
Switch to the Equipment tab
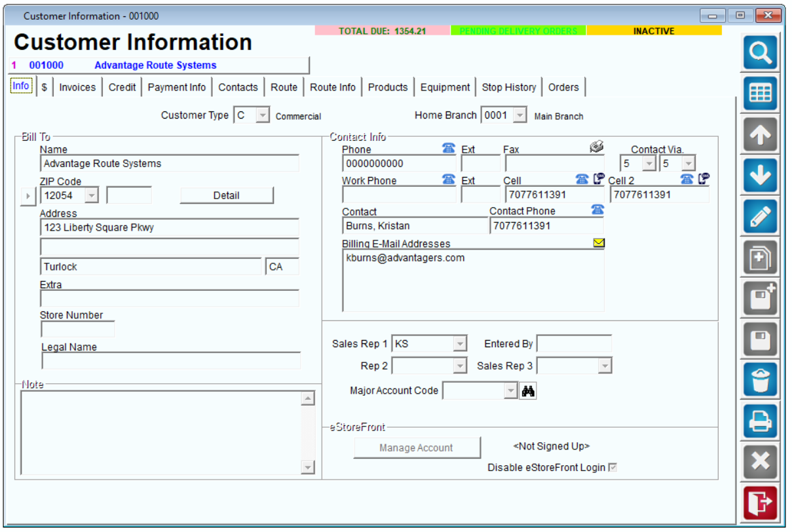point(445,87)
